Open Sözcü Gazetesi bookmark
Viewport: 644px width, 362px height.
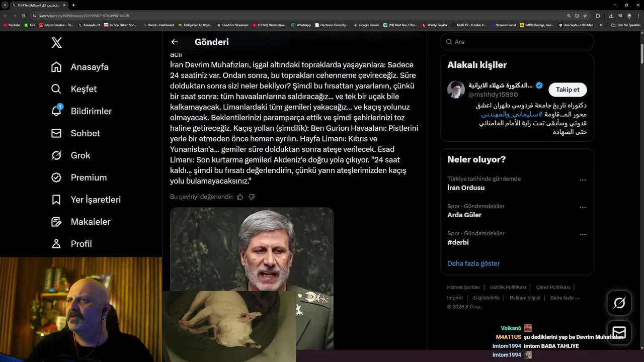(56, 25)
